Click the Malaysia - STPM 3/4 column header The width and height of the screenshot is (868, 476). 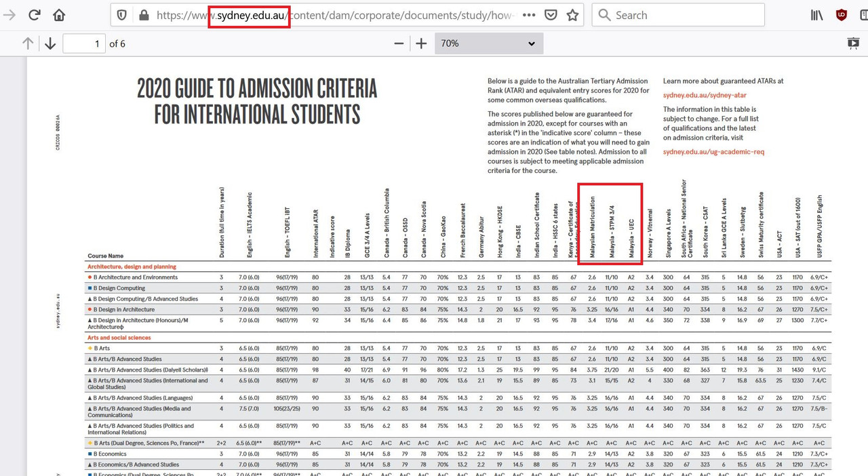pyautogui.click(x=612, y=230)
